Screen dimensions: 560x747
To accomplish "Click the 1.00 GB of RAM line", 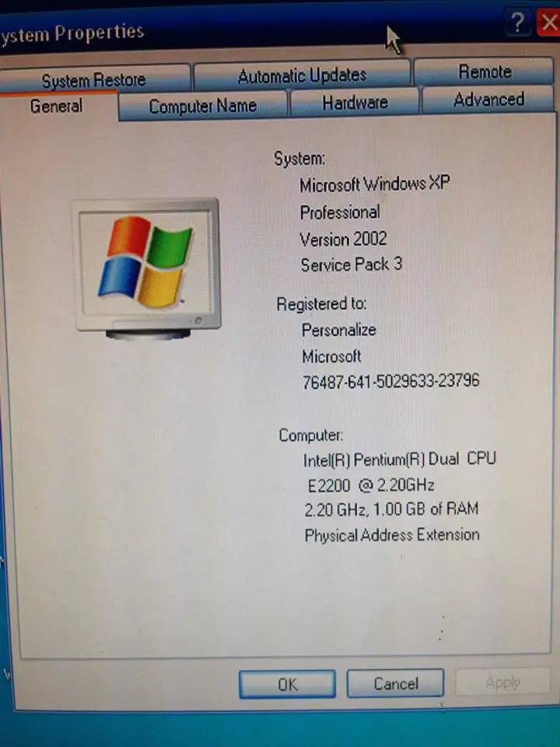I will 391,510.
